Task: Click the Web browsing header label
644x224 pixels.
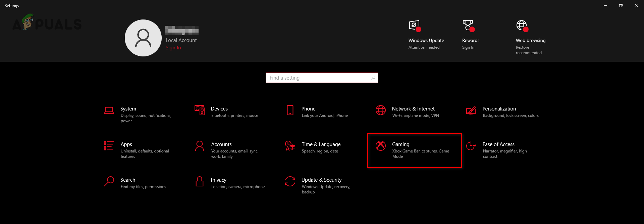Action: (531, 40)
